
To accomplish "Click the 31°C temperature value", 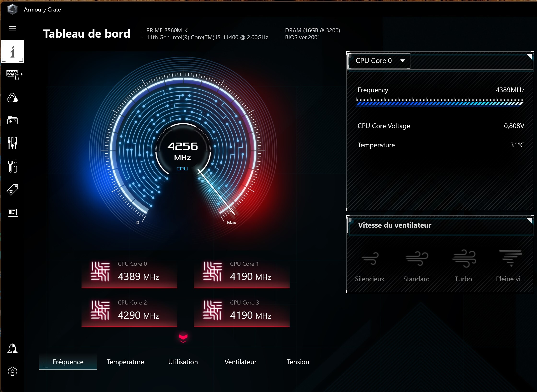I will point(517,145).
